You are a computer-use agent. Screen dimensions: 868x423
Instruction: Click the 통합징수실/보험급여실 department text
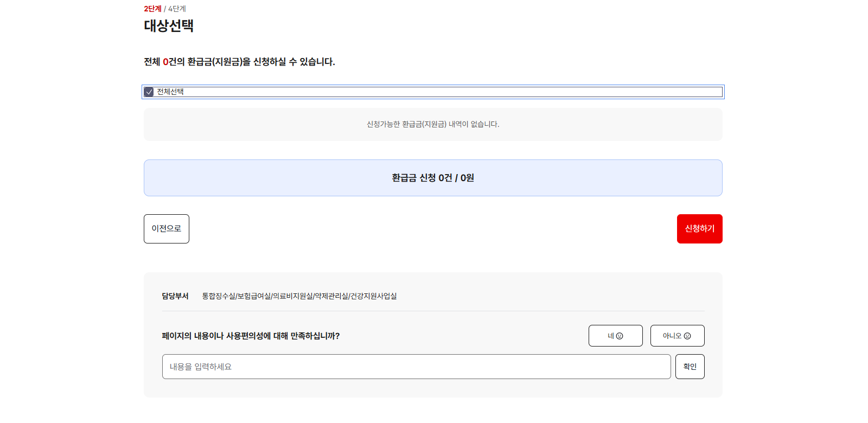(x=299, y=296)
